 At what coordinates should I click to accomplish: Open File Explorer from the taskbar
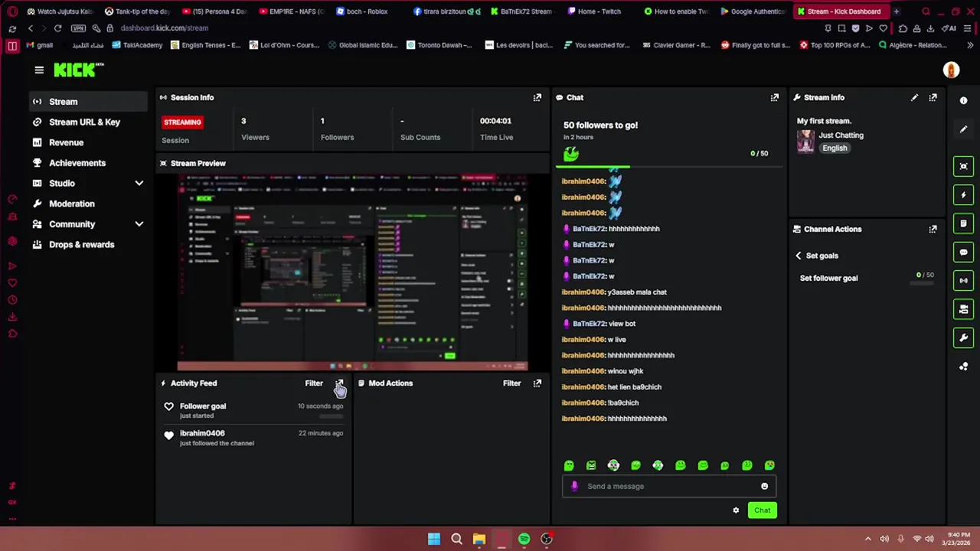[479, 539]
